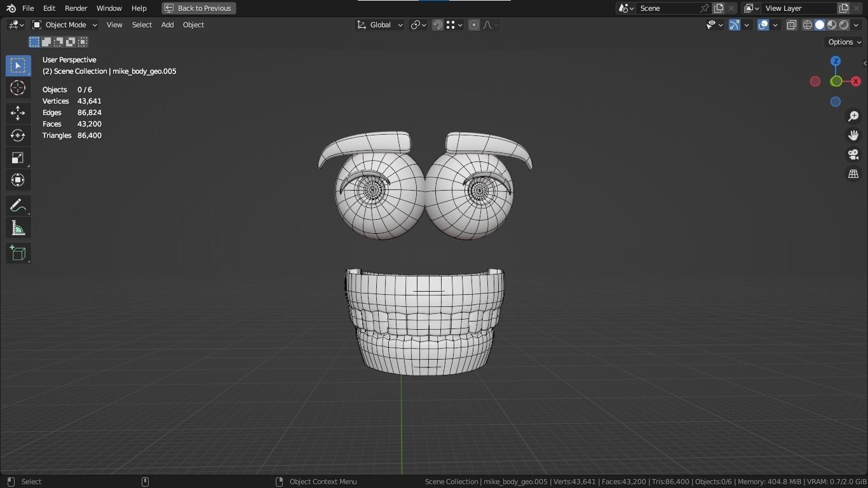Click the Blender logo menu icon
The width and height of the screenshot is (868, 488).
[11, 8]
